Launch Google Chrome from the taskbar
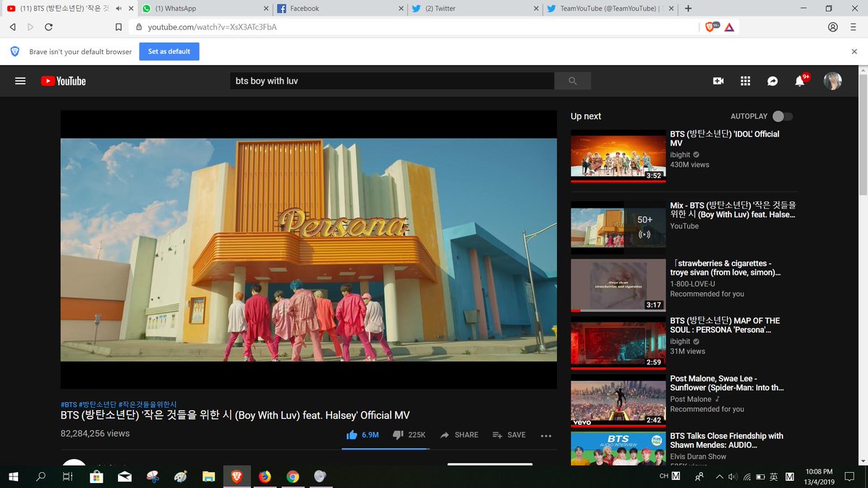 (293, 476)
